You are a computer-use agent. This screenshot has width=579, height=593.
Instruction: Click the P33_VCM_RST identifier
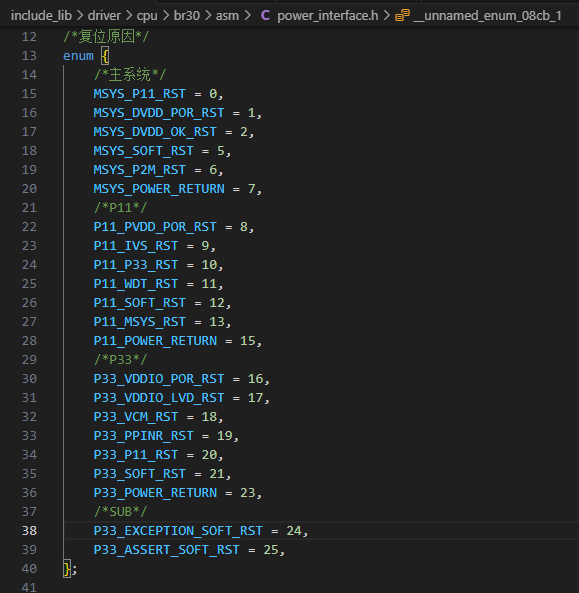click(x=136, y=417)
